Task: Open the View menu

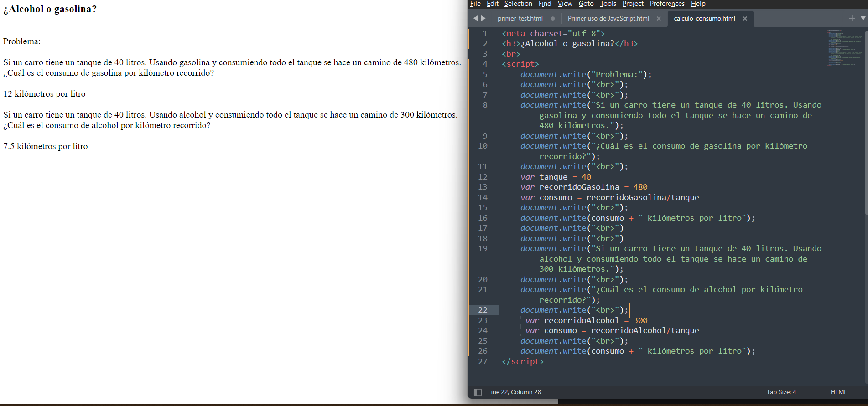Action: (x=565, y=4)
